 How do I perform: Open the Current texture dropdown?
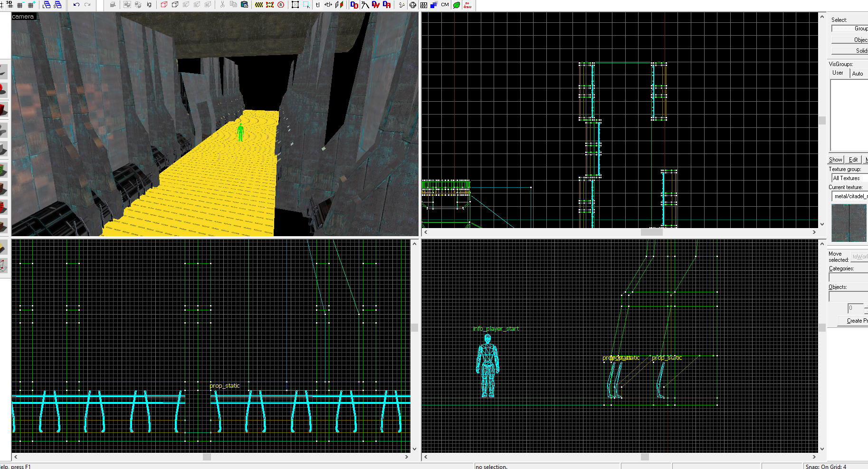(850, 196)
